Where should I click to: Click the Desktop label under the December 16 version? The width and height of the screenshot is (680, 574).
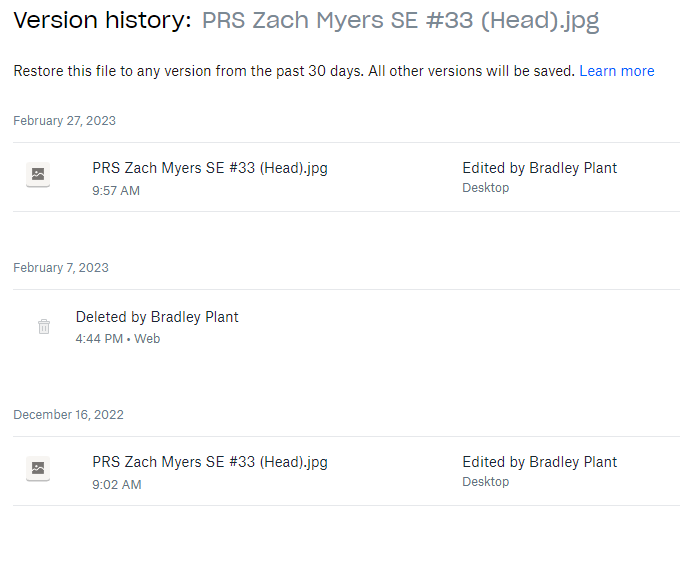tap(485, 482)
